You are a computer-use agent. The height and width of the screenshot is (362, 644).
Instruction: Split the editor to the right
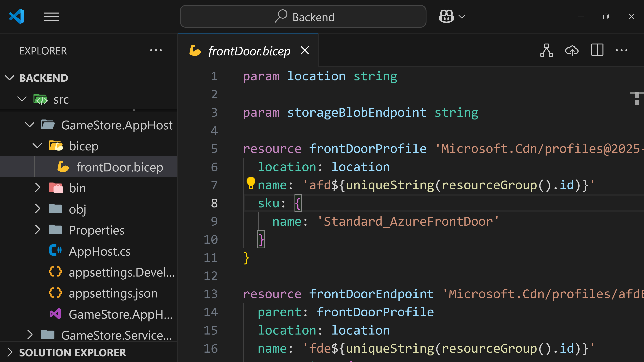pos(597,50)
